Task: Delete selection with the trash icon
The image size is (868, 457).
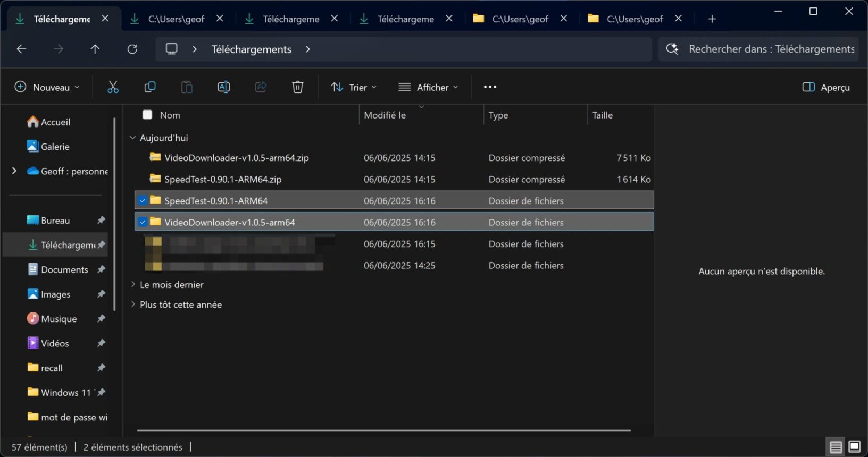Action: click(298, 87)
